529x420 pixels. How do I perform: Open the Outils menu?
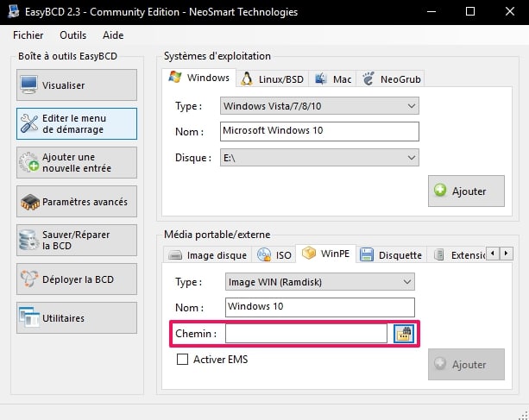pyautogui.click(x=72, y=35)
